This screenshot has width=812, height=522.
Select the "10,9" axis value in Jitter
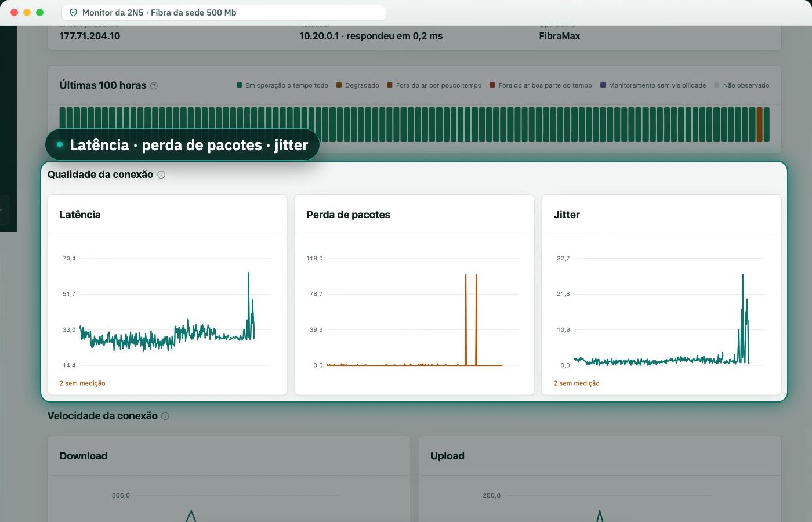(563, 329)
